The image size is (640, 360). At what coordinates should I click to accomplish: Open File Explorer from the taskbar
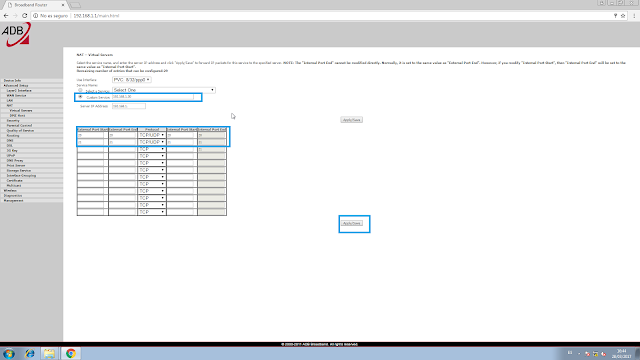(x=49, y=353)
